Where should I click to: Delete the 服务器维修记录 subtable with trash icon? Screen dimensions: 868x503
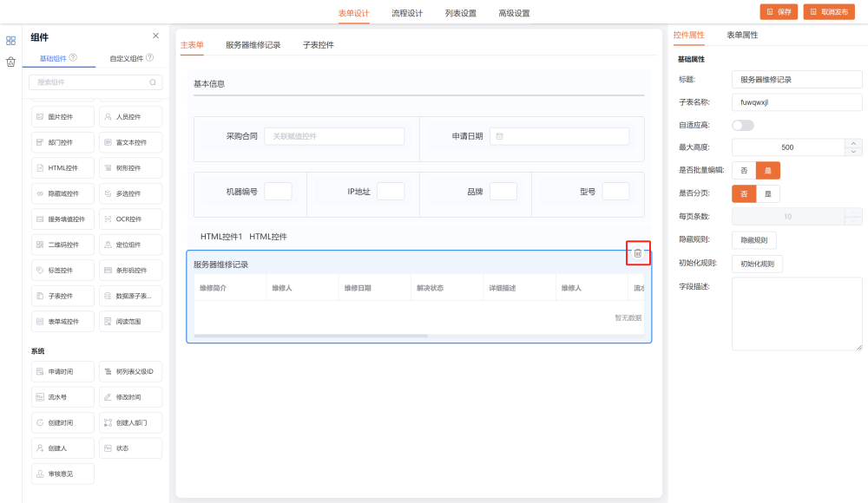(x=638, y=253)
